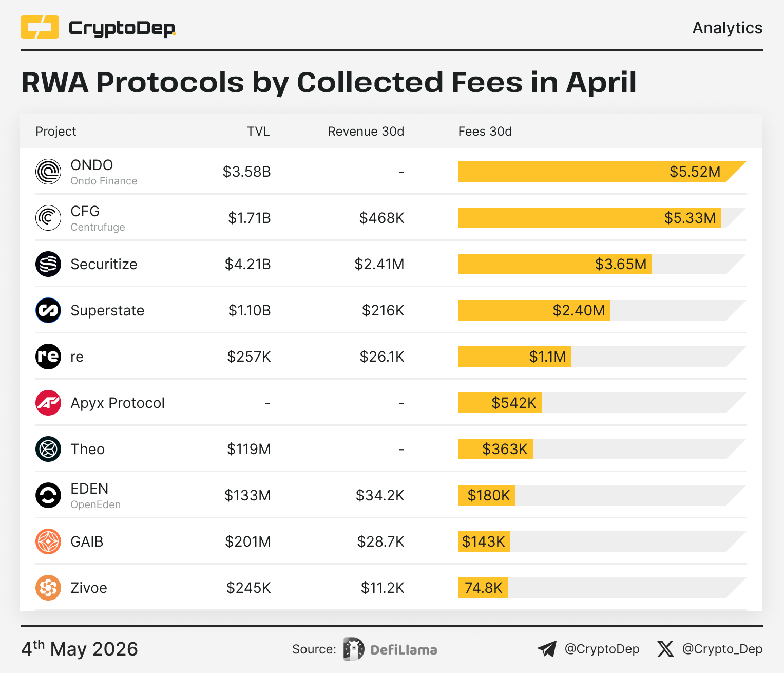
Task: Click the GAIB orange logo icon
Action: pos(48,541)
